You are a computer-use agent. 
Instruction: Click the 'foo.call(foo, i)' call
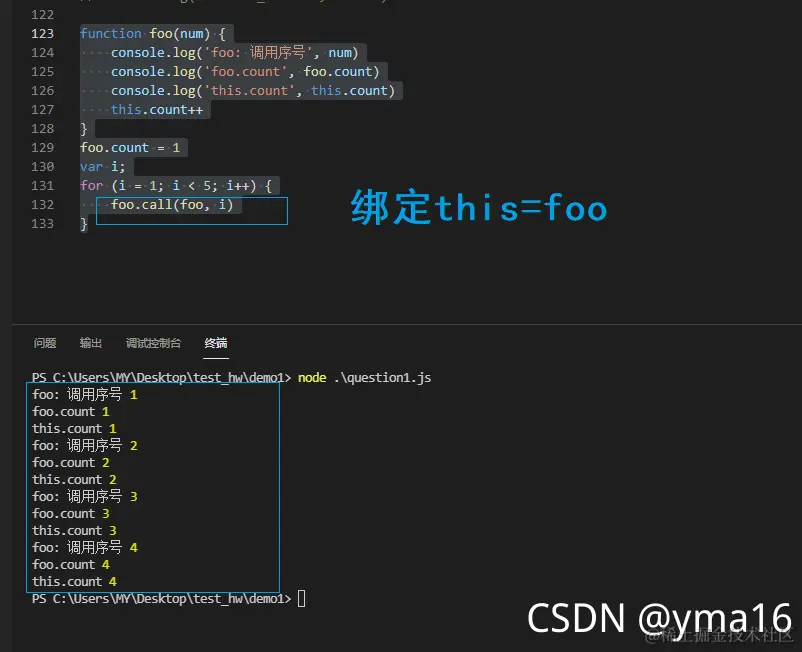pos(172,205)
